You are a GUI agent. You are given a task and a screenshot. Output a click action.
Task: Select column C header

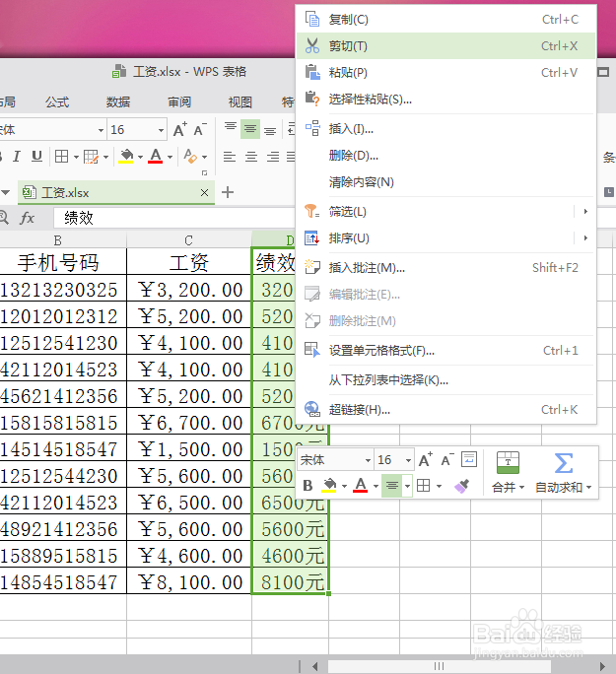(x=188, y=239)
